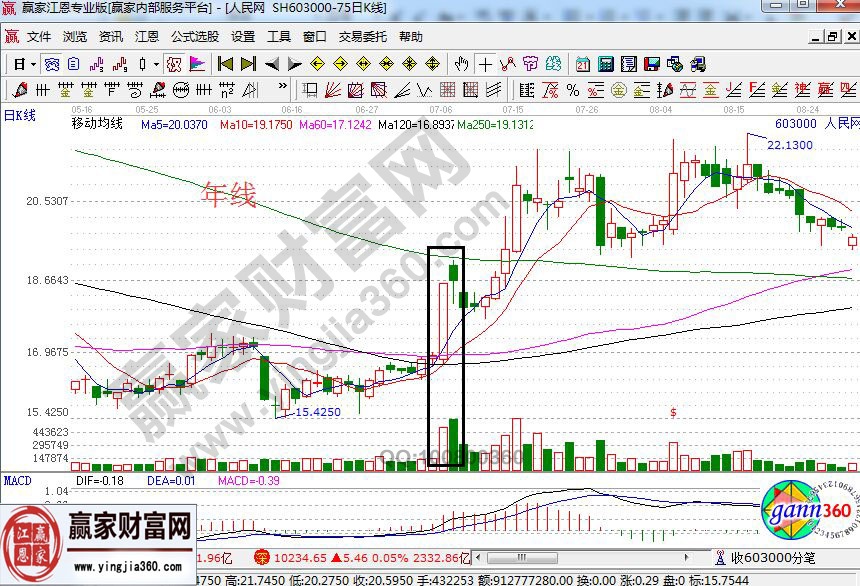This screenshot has width=860, height=586.
Task: Click the hand pan tool icon
Action: [x=461, y=63]
